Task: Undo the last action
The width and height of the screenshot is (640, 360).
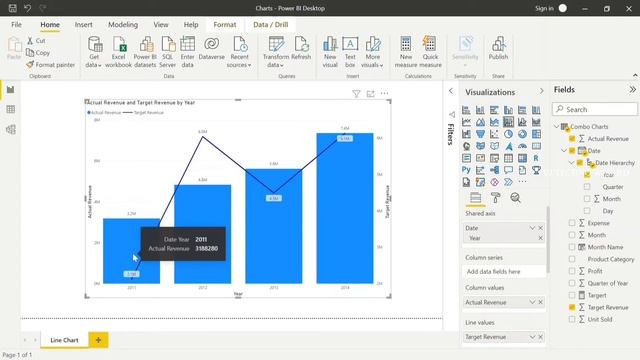Action: click(x=27, y=8)
